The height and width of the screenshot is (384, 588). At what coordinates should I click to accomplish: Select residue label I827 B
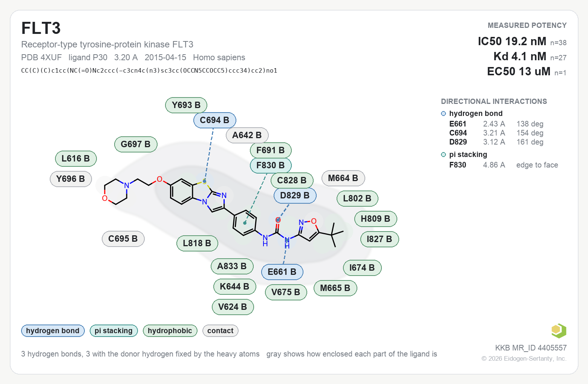tap(380, 239)
